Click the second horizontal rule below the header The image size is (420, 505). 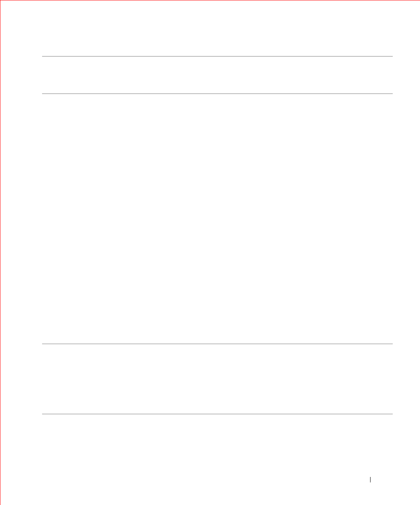[x=217, y=94]
